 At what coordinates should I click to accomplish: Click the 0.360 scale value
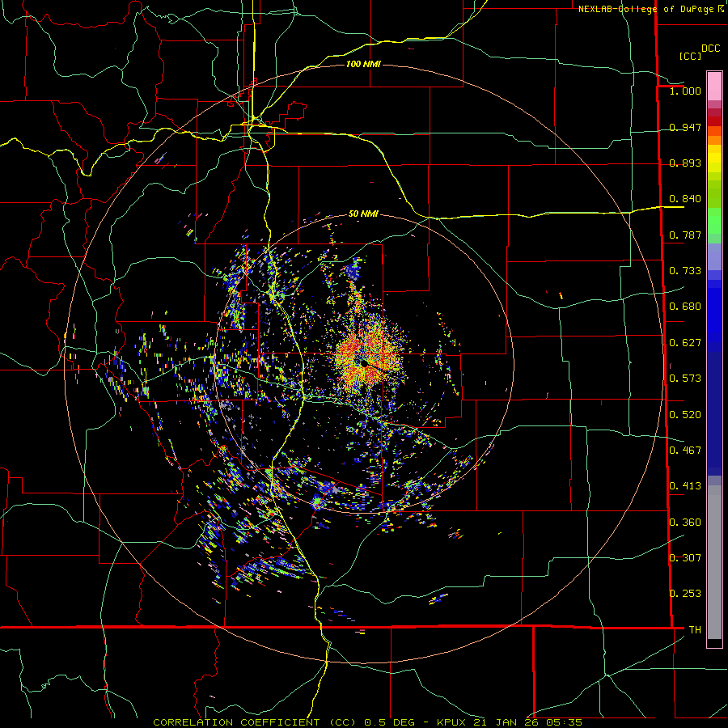[685, 523]
